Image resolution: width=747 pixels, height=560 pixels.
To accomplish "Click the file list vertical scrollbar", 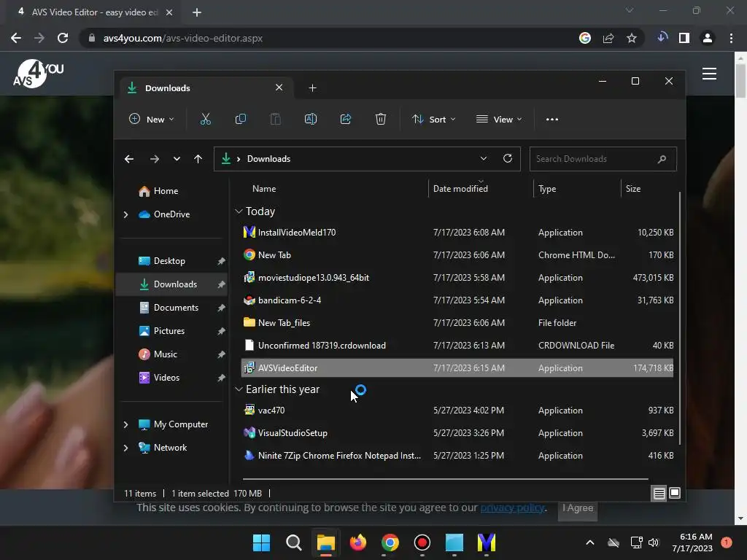I will [679, 318].
